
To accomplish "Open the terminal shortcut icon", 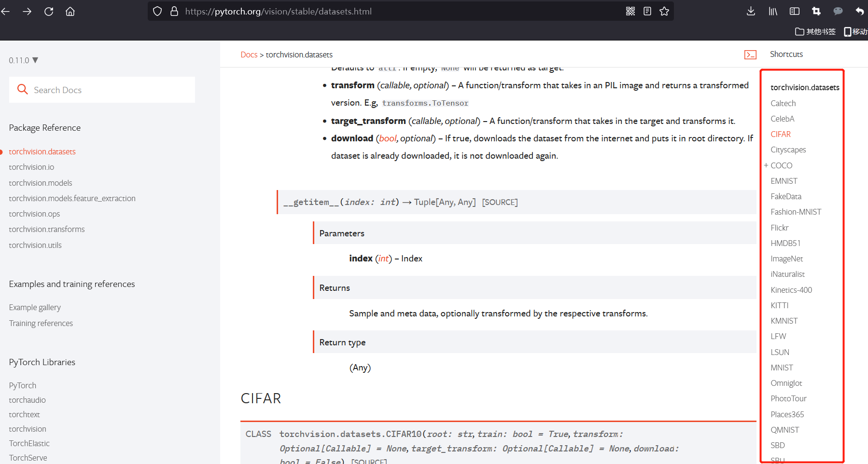I will point(750,55).
